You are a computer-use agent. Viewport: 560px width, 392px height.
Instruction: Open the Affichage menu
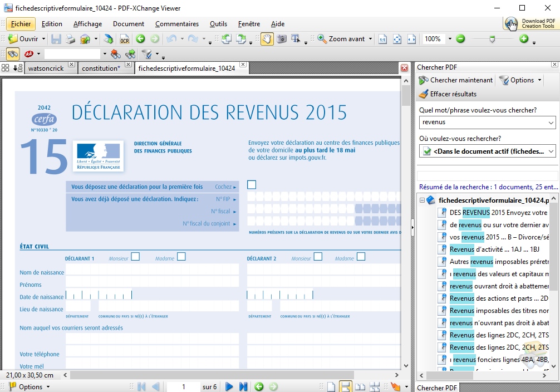[x=87, y=24]
